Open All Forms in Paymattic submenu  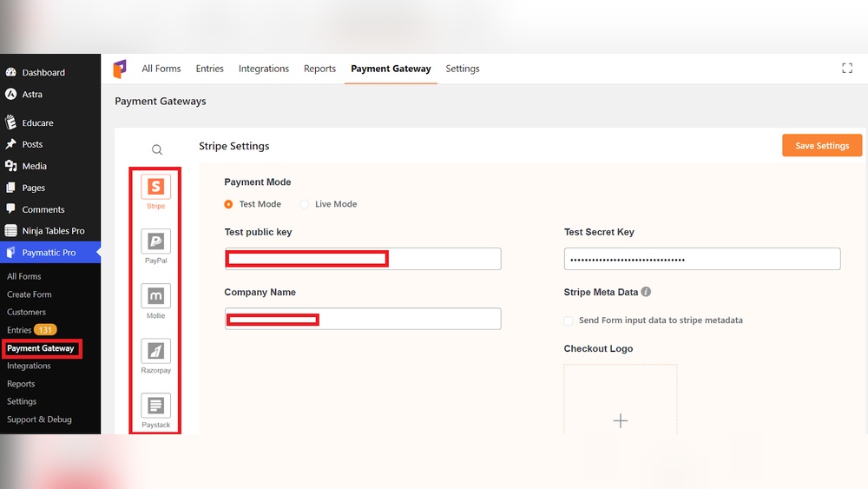coord(23,276)
